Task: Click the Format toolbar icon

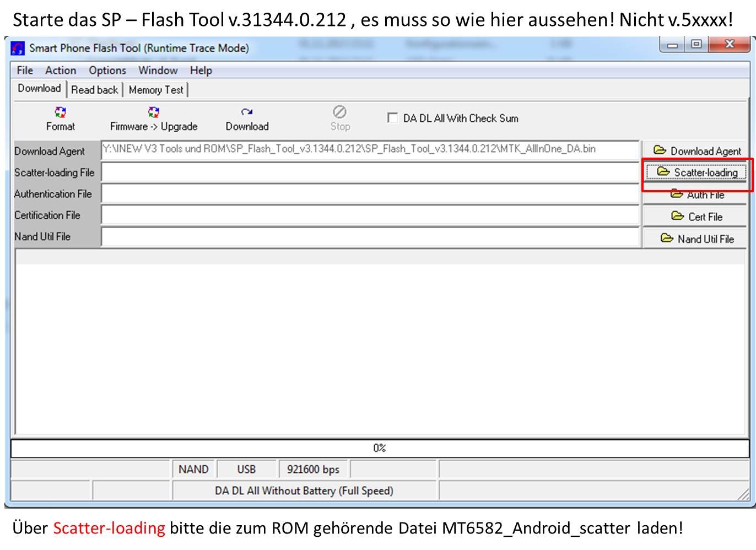Action: coord(60,112)
